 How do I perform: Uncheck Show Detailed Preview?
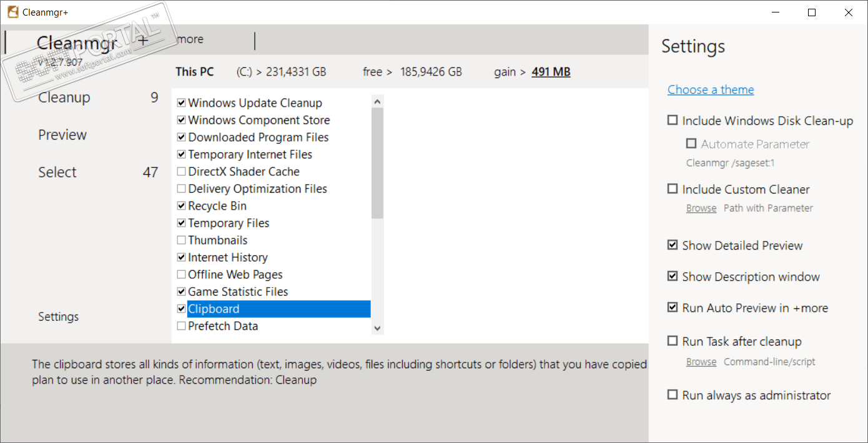673,245
